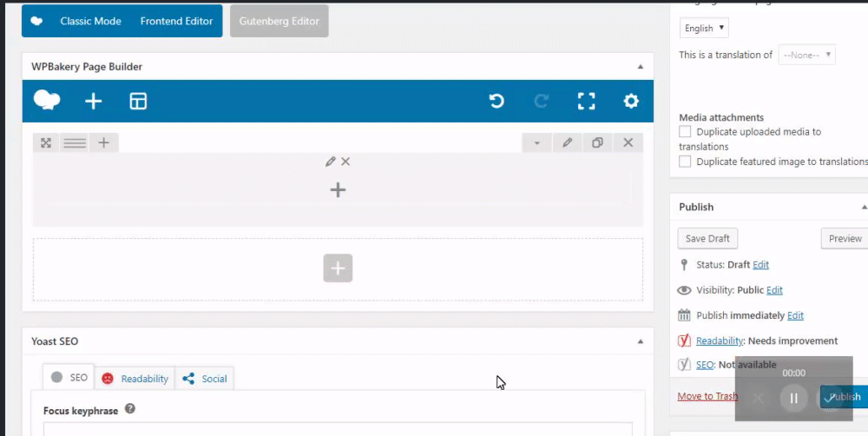Change row layout with the columns icon

74,143
